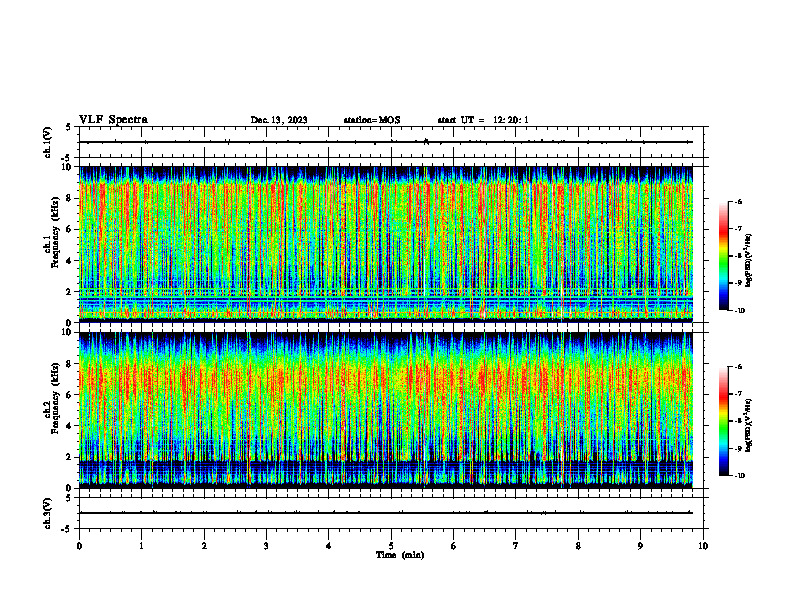Click the ch.1 spectrogram color scale bar

724,256
